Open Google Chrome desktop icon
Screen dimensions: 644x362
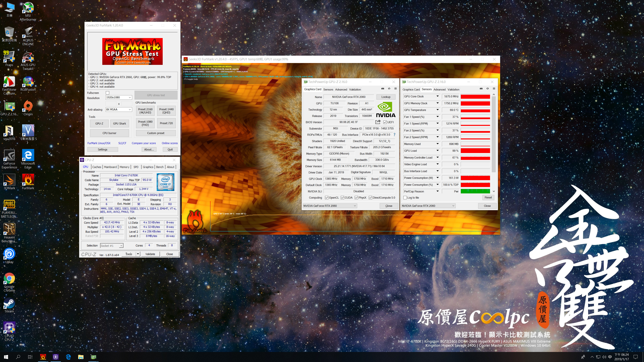click(x=9, y=282)
